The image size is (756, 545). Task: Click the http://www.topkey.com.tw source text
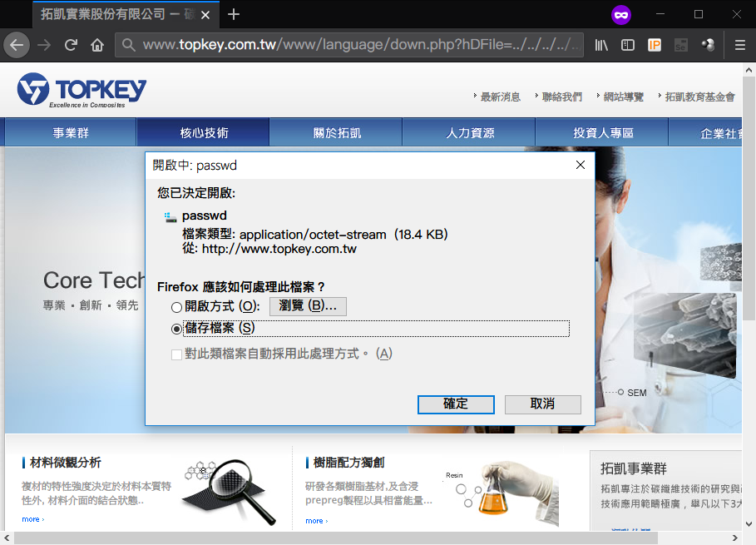279,249
